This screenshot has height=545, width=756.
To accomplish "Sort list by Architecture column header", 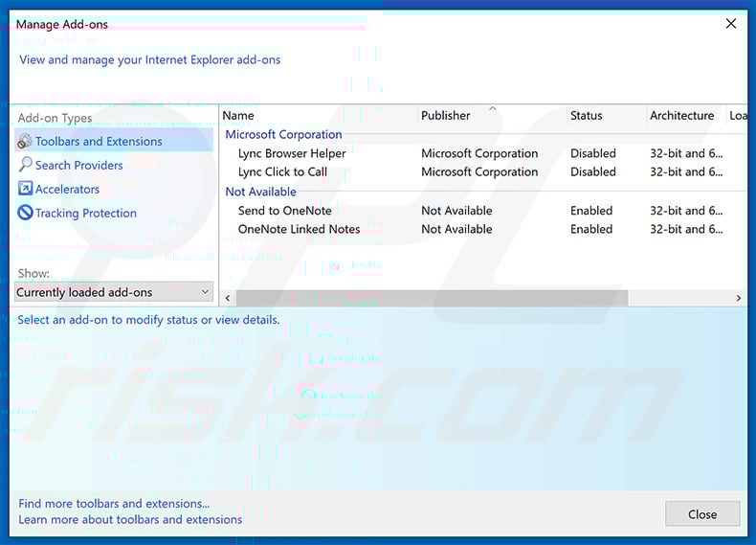I will (x=681, y=116).
